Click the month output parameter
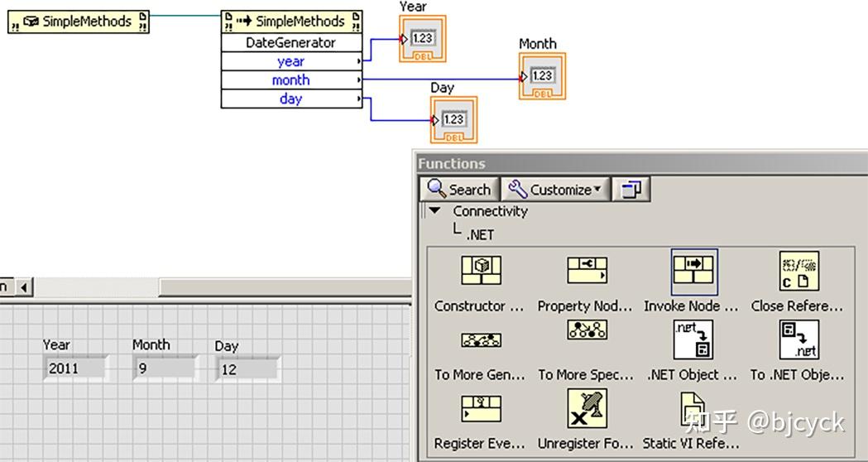Screen dimensions: 868x462 (292, 79)
